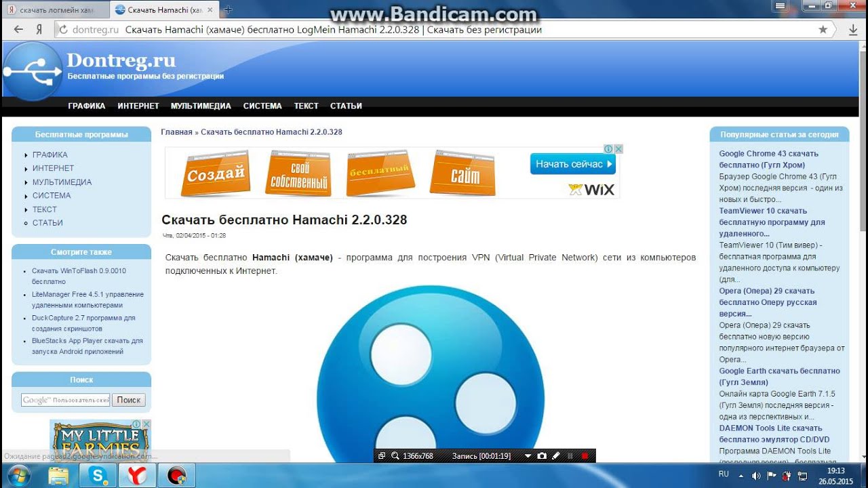The image size is (868, 488).
Task: Go back with the browser back arrow
Action: tap(18, 30)
